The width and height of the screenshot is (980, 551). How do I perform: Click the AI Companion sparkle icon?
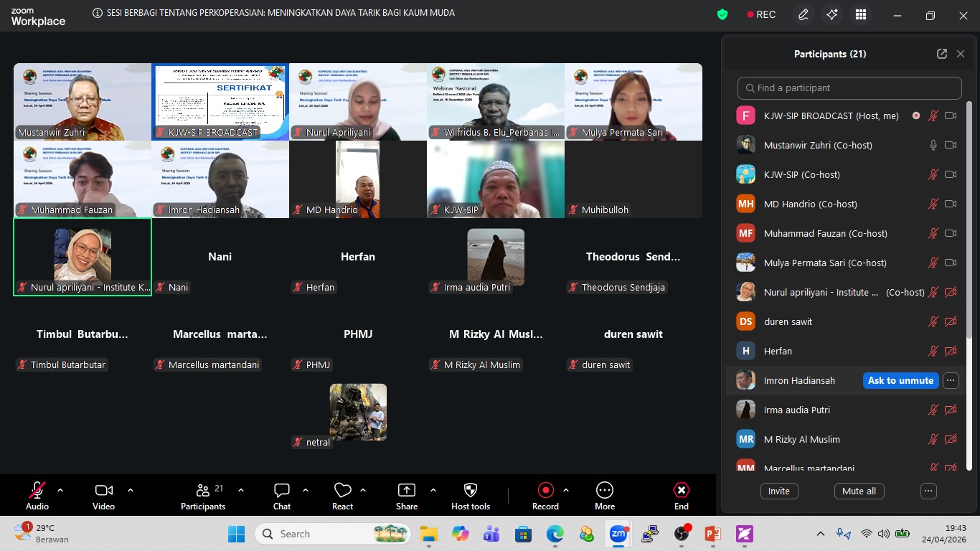(x=832, y=15)
